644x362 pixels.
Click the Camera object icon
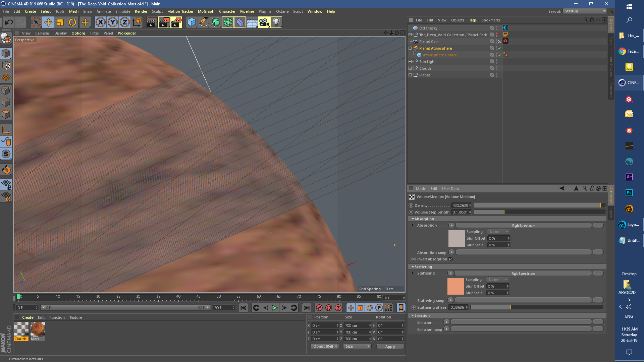[264, 22]
